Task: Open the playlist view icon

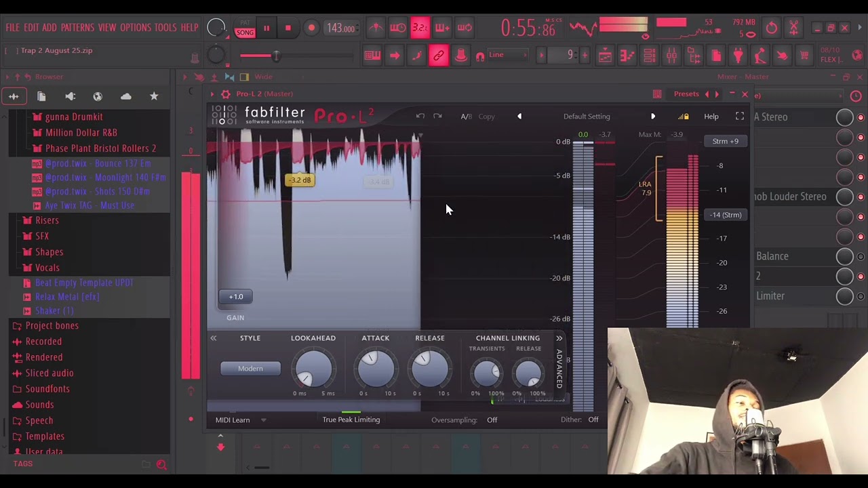Action: tap(605, 56)
